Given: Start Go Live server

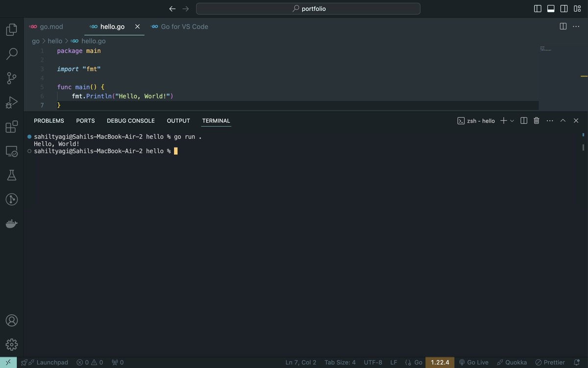Looking at the screenshot, I should pyautogui.click(x=473, y=363).
